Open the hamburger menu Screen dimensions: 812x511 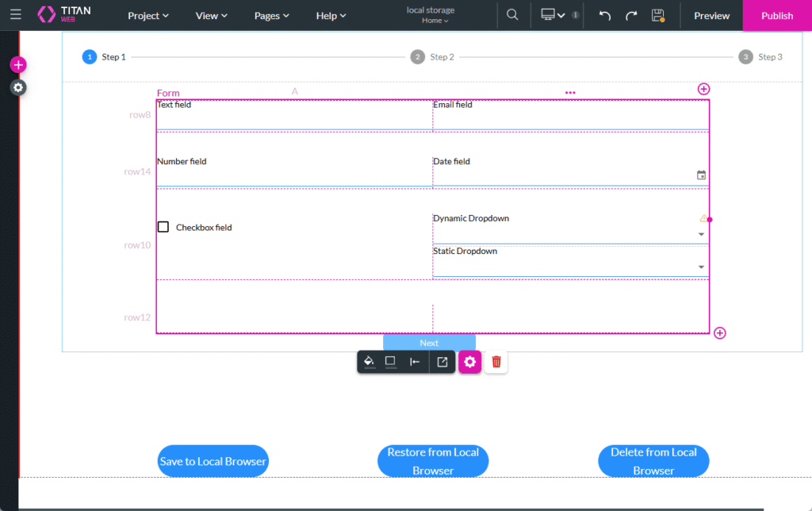pyautogui.click(x=16, y=15)
